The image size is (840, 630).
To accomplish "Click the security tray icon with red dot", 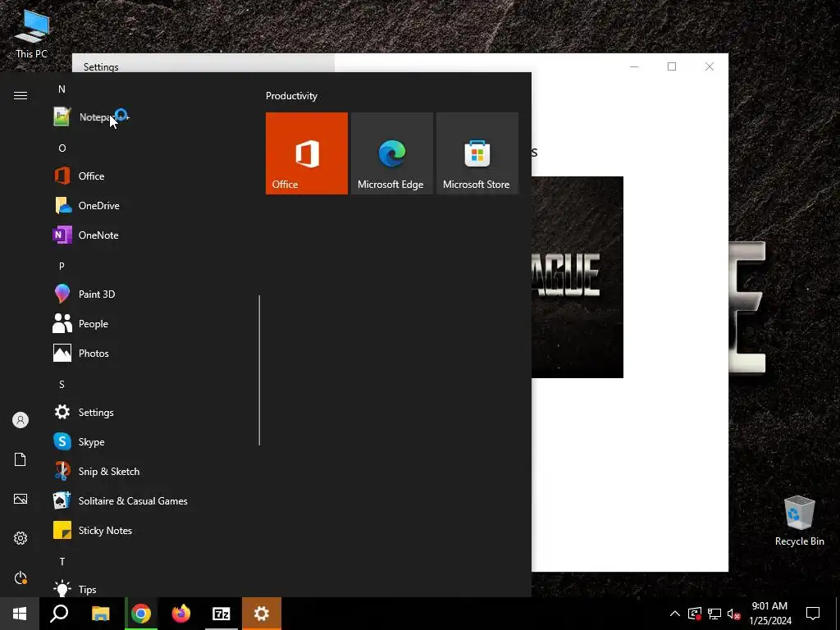I will pyautogui.click(x=695, y=614).
